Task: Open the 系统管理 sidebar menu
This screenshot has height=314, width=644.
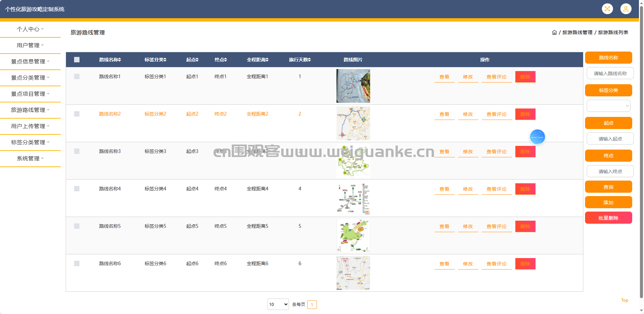Action: [30, 159]
